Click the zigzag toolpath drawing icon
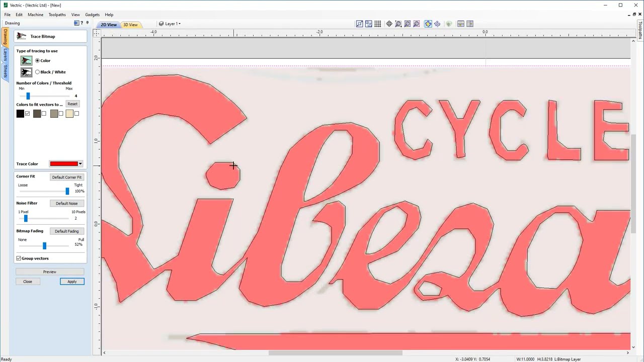Image resolution: width=644 pixels, height=362 pixels. click(437, 24)
